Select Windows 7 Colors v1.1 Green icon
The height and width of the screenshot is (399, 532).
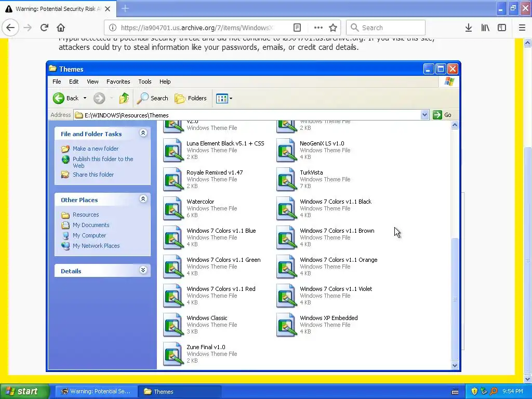174,267
